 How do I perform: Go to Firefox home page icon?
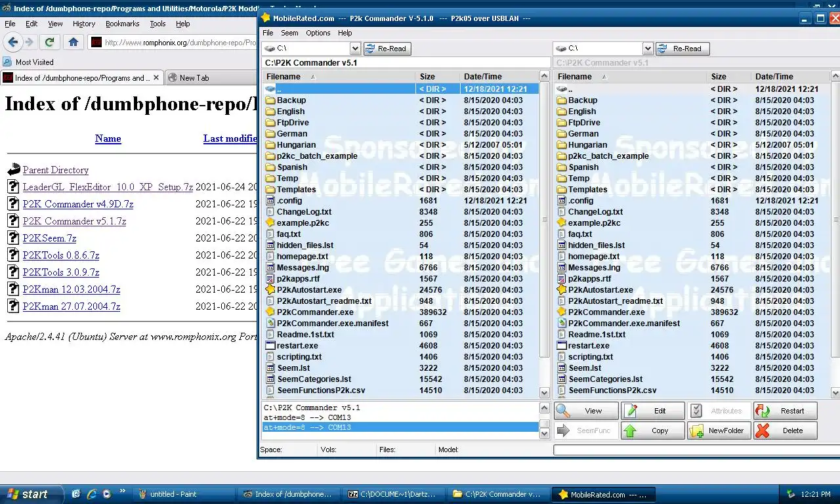pos(73,42)
